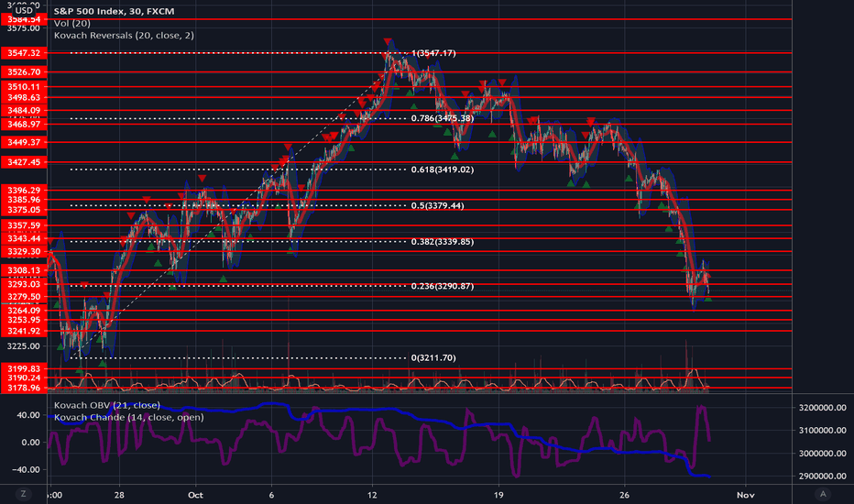The width and height of the screenshot is (854, 504).
Task: Click the '28' date on time axis
Action: (119, 495)
